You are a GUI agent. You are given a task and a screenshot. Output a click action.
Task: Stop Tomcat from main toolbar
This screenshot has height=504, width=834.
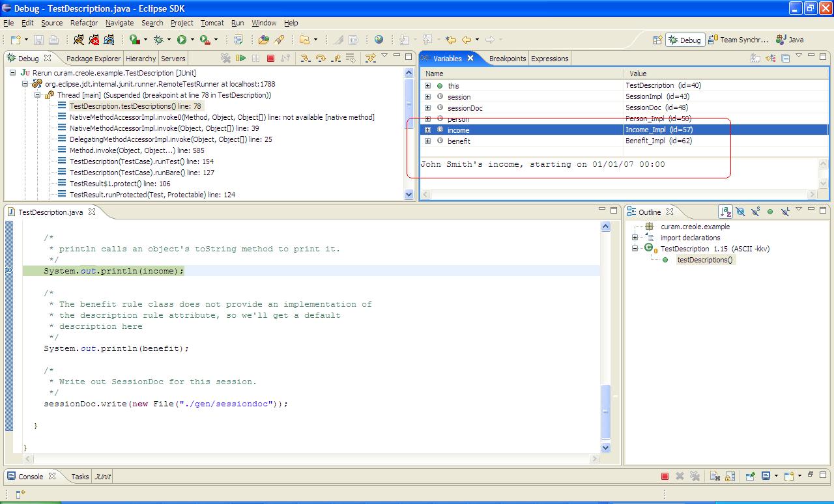[94, 40]
